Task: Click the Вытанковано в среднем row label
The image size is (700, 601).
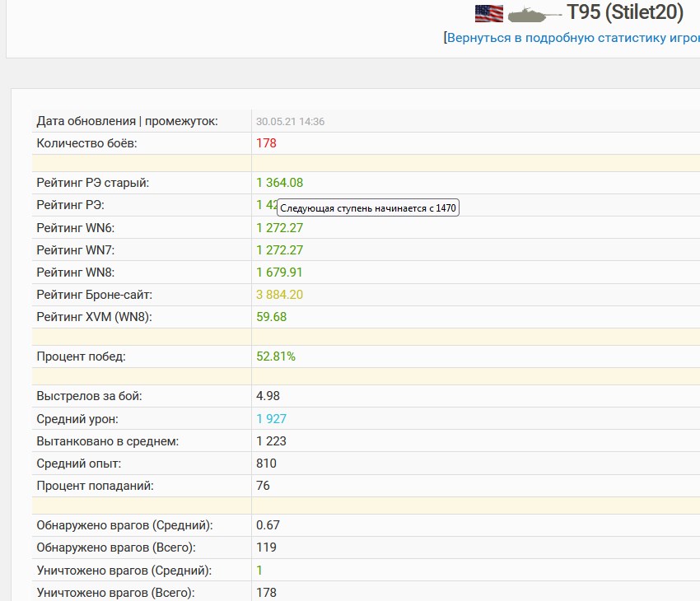Action: [108, 441]
